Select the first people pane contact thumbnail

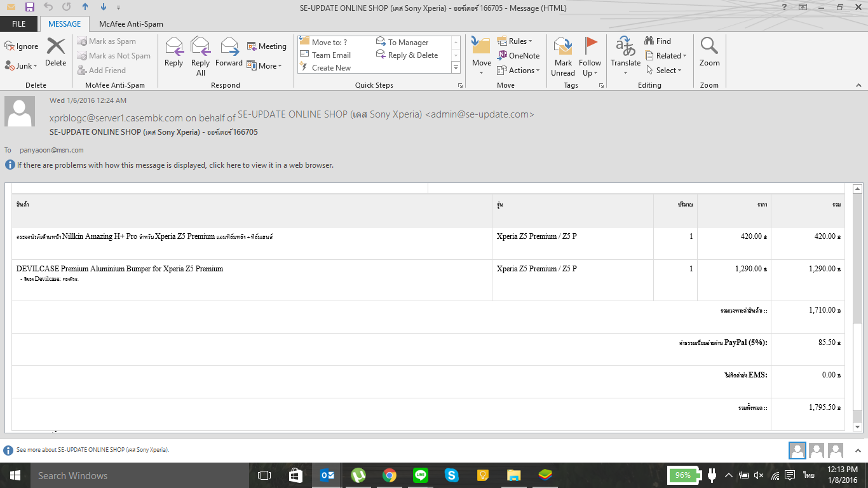tap(797, 451)
